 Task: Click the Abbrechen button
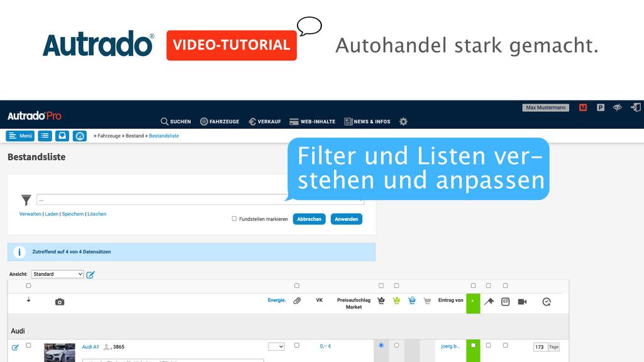(309, 219)
